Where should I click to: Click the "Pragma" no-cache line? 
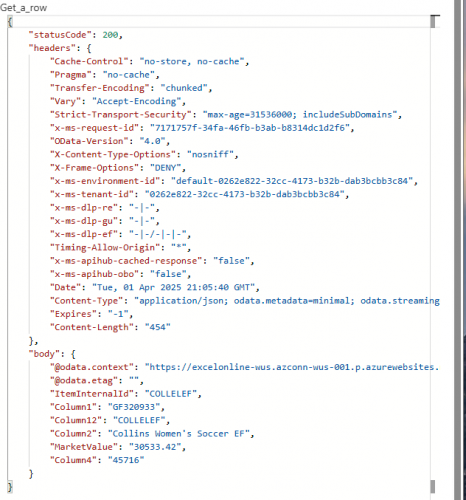pos(104,75)
